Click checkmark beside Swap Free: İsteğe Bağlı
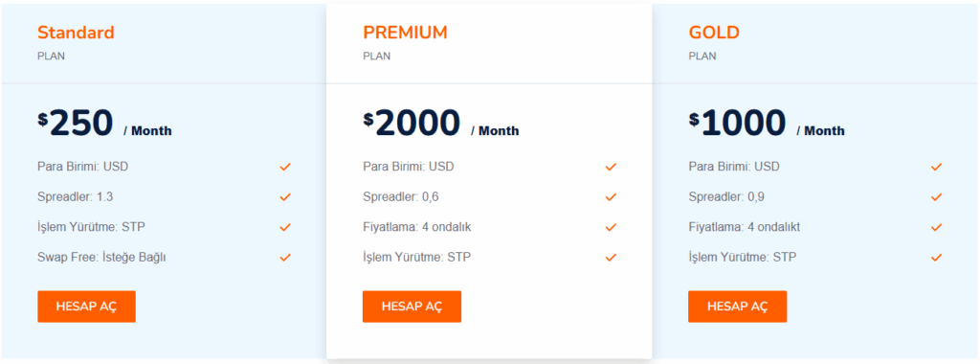The height and width of the screenshot is (364, 980). tap(285, 257)
